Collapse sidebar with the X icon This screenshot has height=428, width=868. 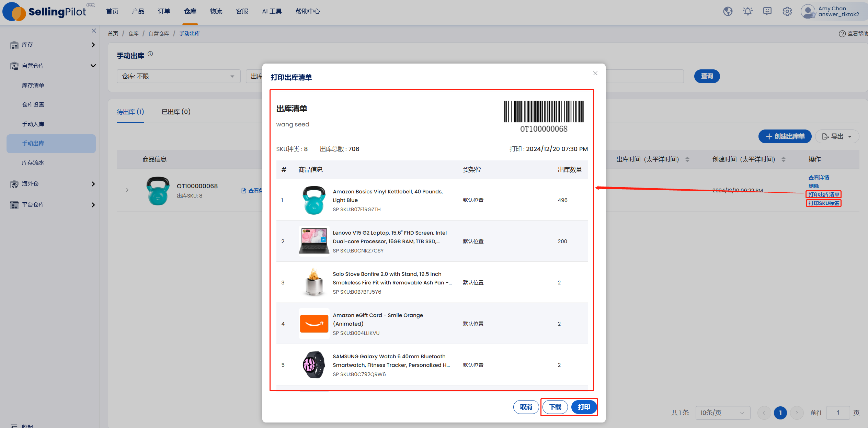94,31
